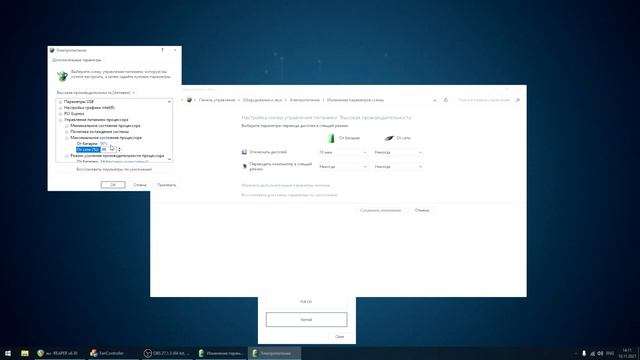This screenshot has width=640, height=360.
Task: Open the Windows Start menu
Action: click(8, 353)
